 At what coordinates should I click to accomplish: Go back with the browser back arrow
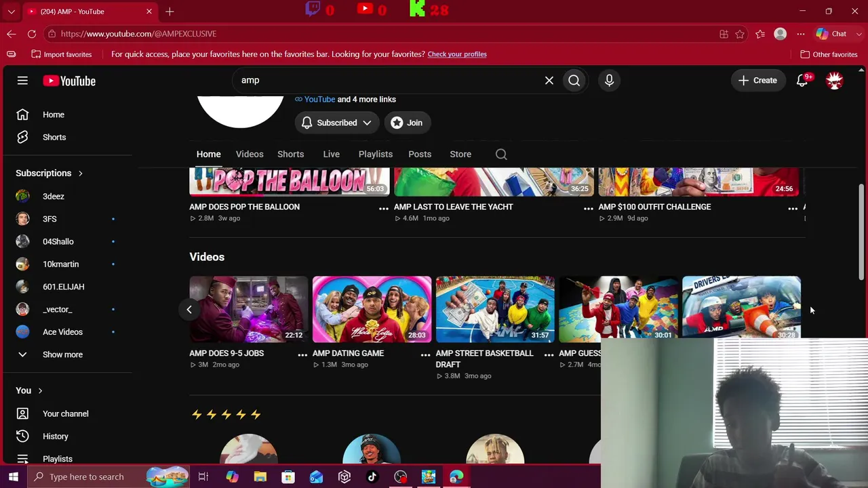click(12, 34)
